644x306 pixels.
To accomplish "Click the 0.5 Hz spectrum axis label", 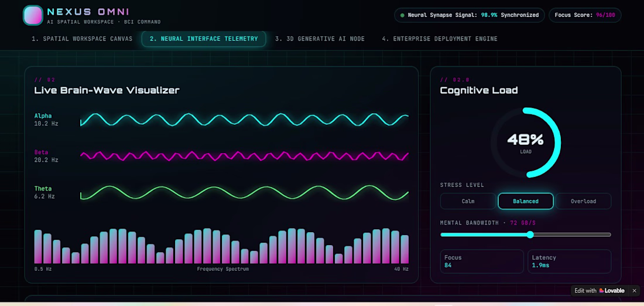I will click(43, 269).
